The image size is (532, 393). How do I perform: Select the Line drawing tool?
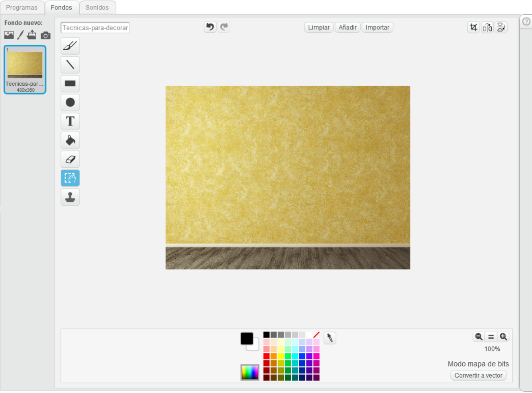click(x=70, y=65)
